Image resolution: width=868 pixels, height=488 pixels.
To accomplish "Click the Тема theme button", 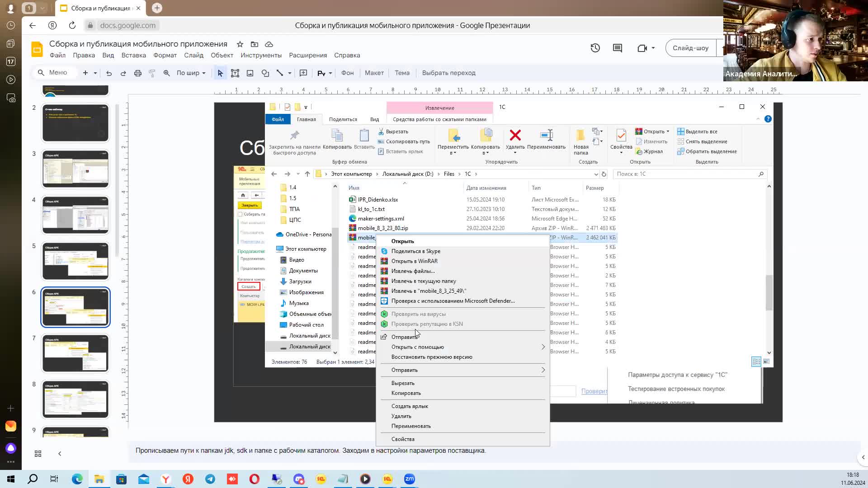I will coord(402,73).
